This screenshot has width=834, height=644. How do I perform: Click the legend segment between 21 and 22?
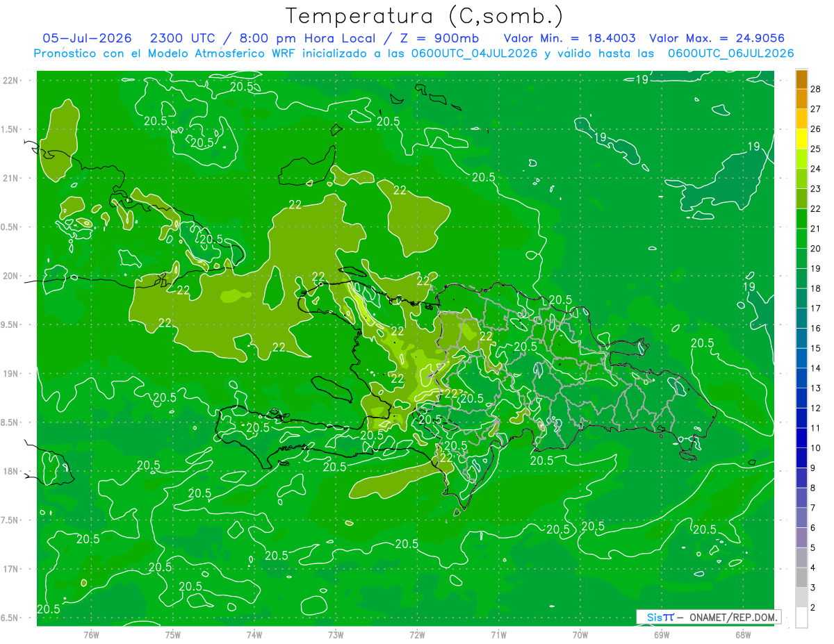801,219
